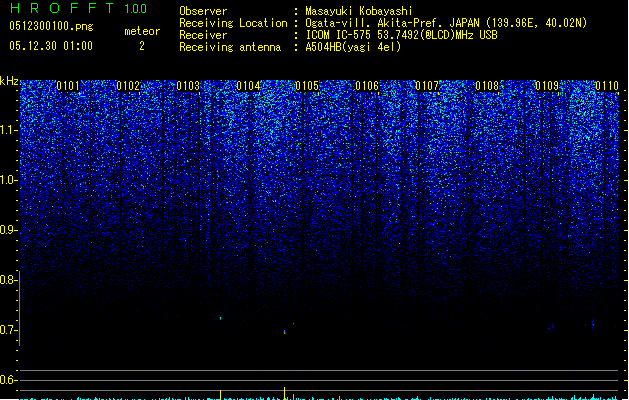Click the kHz axis unit label
This screenshot has width=629, height=400.
point(9,81)
